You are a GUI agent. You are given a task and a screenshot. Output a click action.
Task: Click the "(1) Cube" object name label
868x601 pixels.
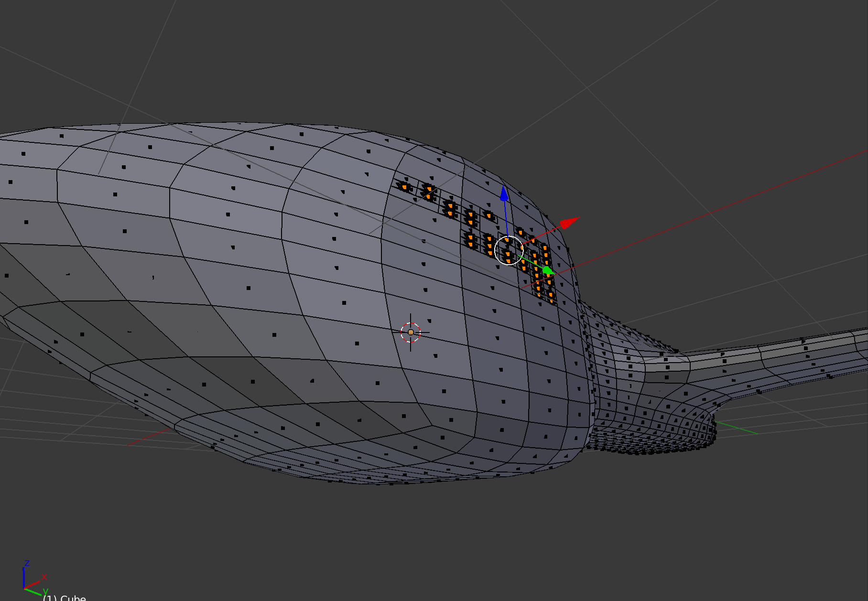pyautogui.click(x=65, y=598)
